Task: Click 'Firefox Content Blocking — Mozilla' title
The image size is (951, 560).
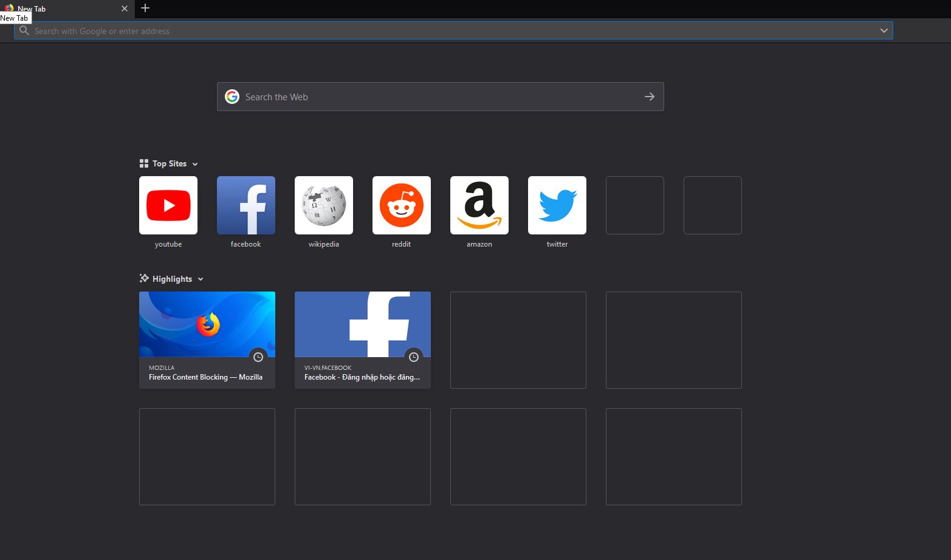Action: 205,377
